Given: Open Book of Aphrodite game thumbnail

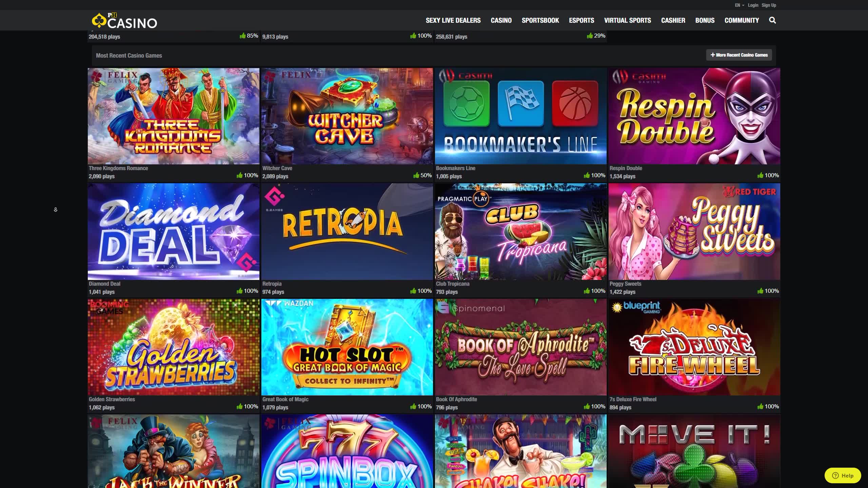Looking at the screenshot, I should pyautogui.click(x=521, y=347).
